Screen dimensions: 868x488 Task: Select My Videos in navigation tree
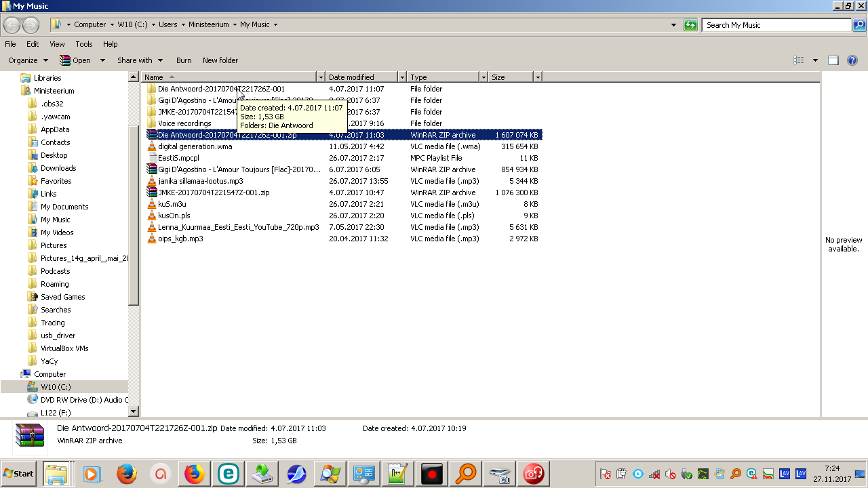pyautogui.click(x=57, y=232)
